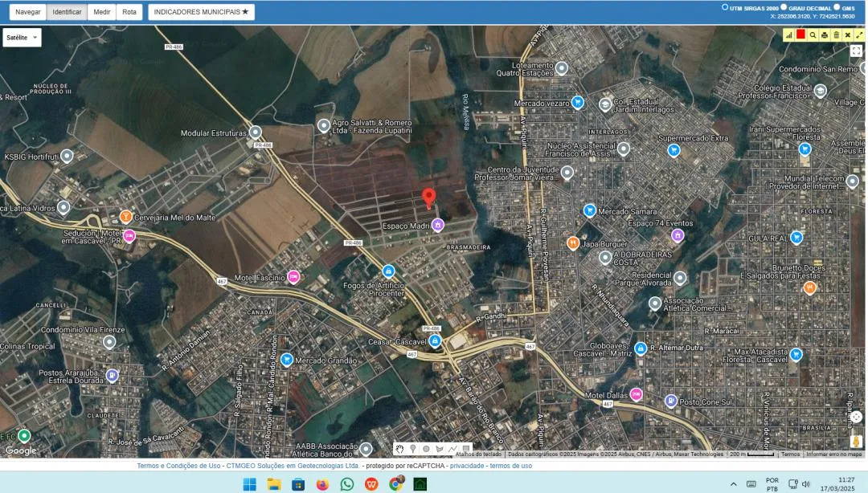Viewport: 868px width, 493px height.
Task: Click the Motel Dallas marker
Action: point(636,394)
